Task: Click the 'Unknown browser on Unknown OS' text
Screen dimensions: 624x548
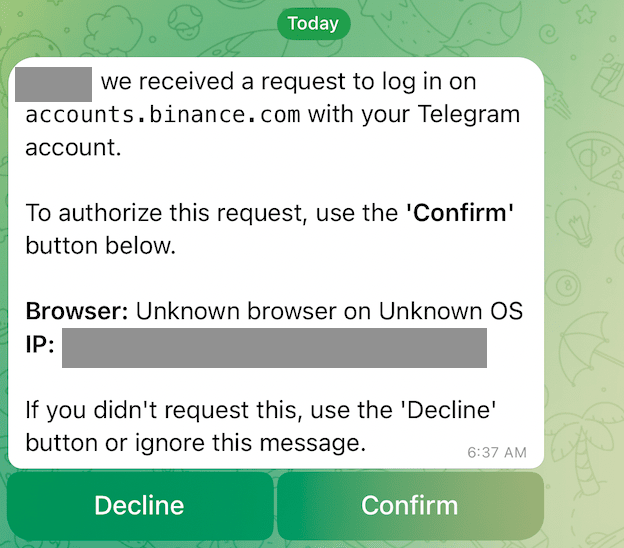Action: tap(329, 311)
